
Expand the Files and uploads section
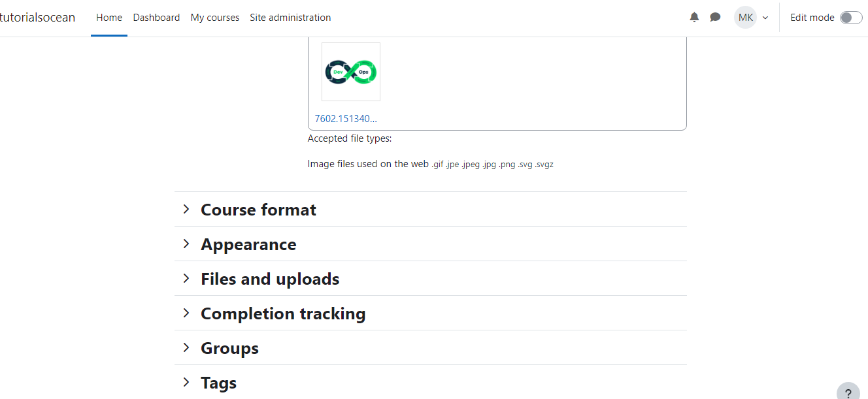[x=270, y=279]
